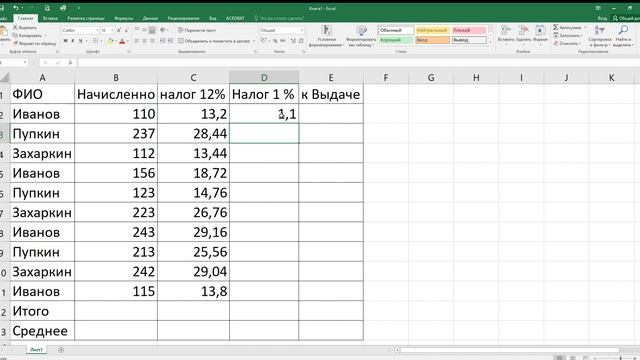Expand the Quick Access Toolbar customize arrow
The height and width of the screenshot is (360, 640).
tap(78, 8)
